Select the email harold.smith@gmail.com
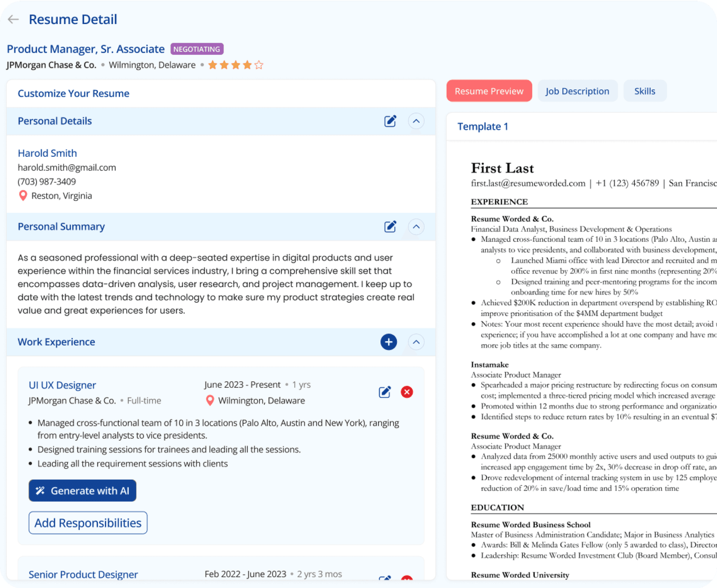 [x=67, y=168]
